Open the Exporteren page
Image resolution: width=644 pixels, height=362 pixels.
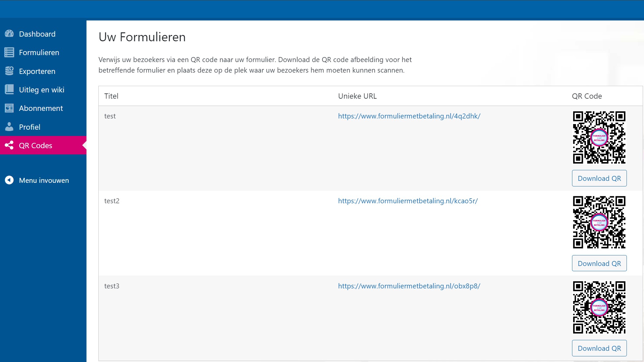coord(43,71)
